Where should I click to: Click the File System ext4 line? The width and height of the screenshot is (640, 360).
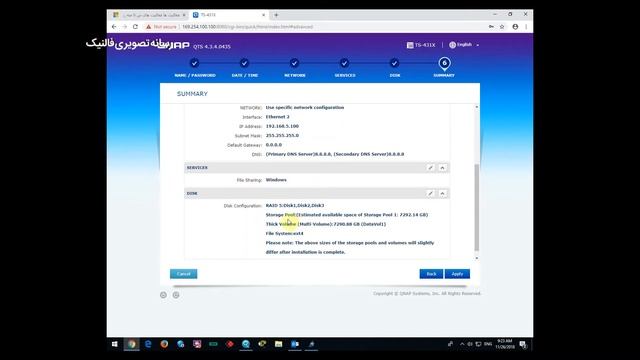[284, 233]
